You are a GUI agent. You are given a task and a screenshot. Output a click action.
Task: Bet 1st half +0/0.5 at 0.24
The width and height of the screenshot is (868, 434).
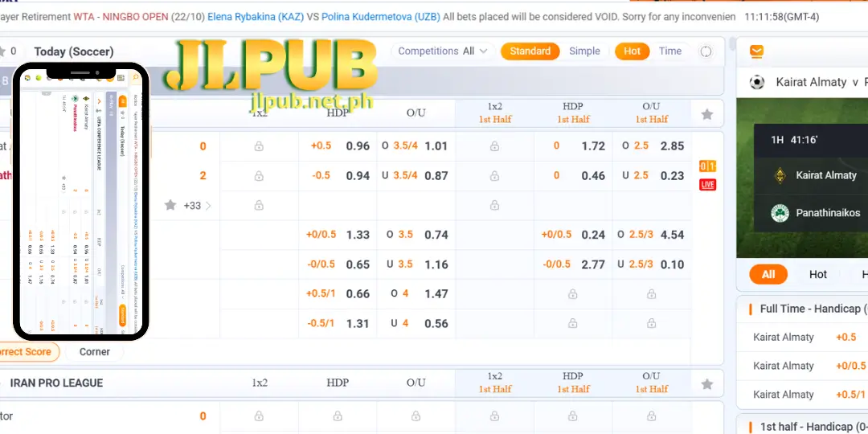pos(574,235)
